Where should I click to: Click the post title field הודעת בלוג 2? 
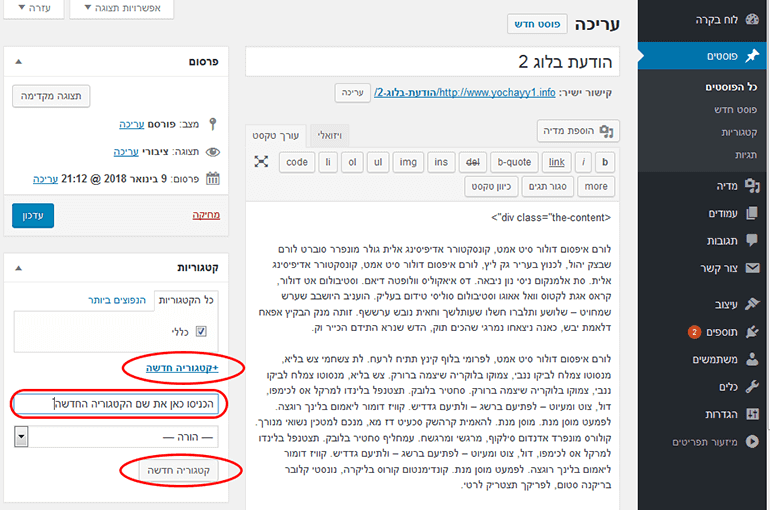pos(433,62)
